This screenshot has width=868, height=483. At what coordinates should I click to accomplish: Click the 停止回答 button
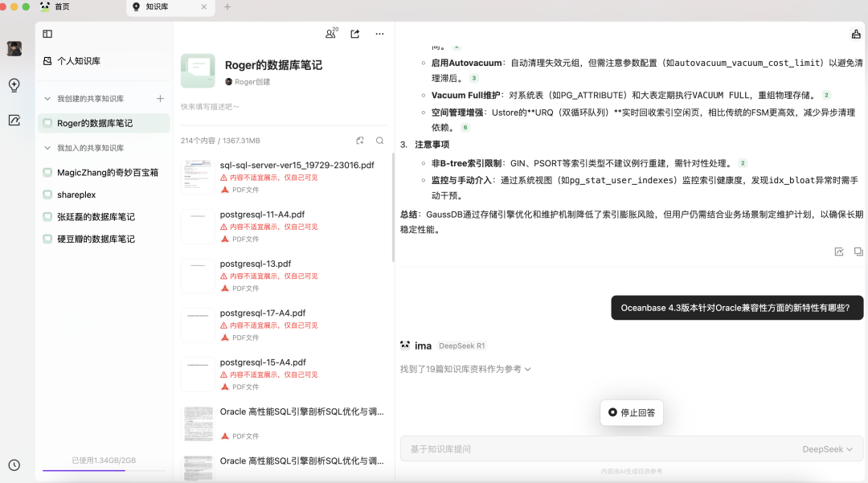(x=632, y=413)
